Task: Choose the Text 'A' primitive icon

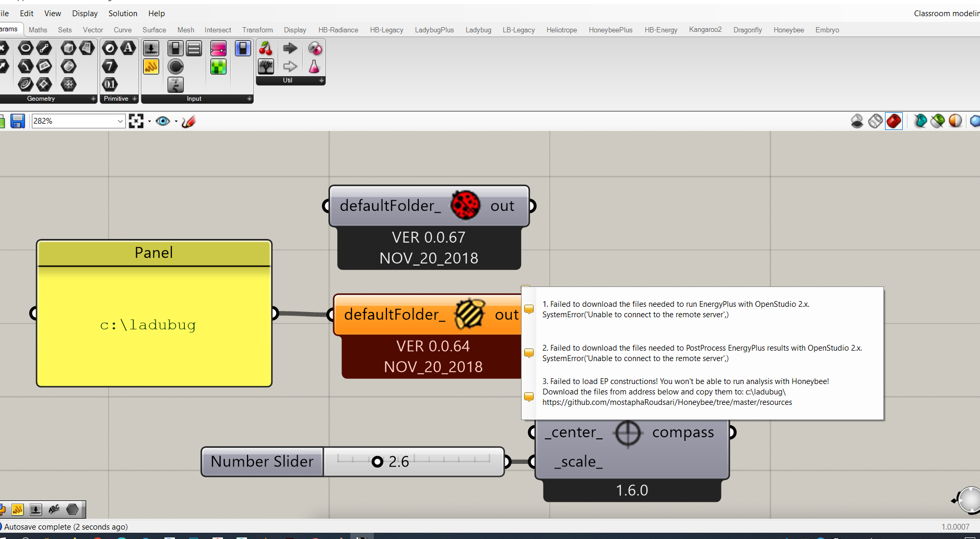Action: tap(128, 48)
